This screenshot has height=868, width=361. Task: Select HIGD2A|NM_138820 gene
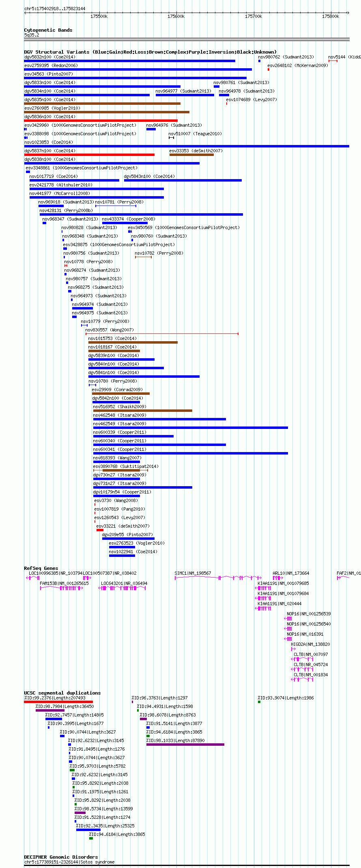293,649
